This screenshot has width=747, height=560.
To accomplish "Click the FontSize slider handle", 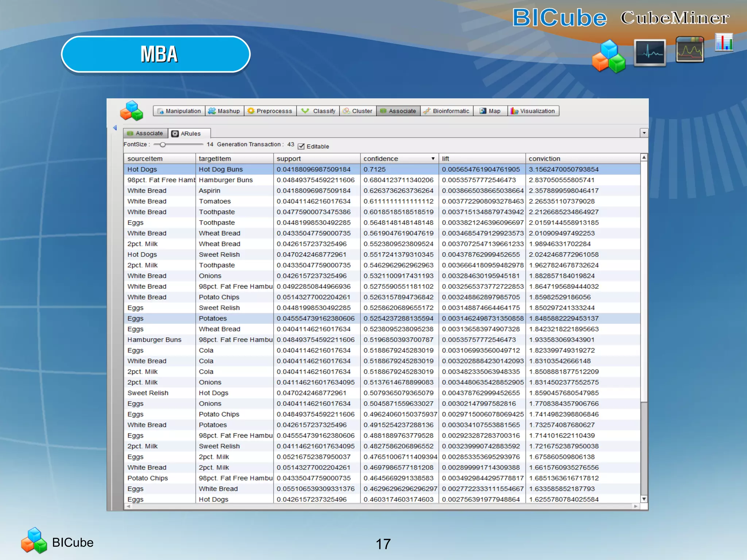I will click(x=163, y=145).
